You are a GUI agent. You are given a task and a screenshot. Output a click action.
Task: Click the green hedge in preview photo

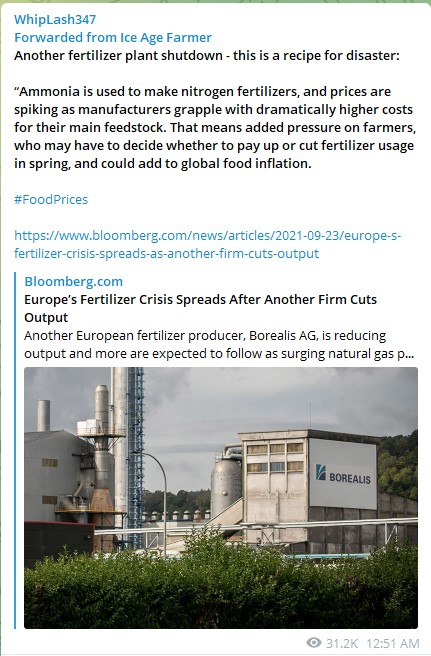221,590
